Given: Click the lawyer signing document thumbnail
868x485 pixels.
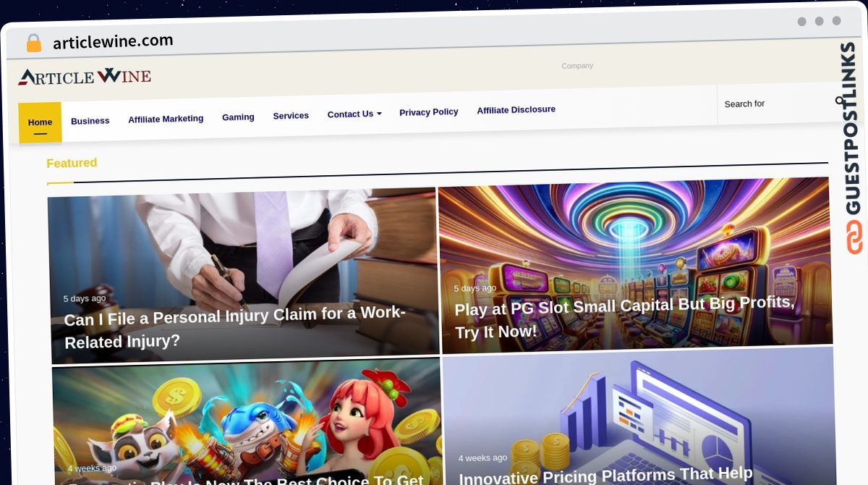Looking at the screenshot, I should coord(244,275).
